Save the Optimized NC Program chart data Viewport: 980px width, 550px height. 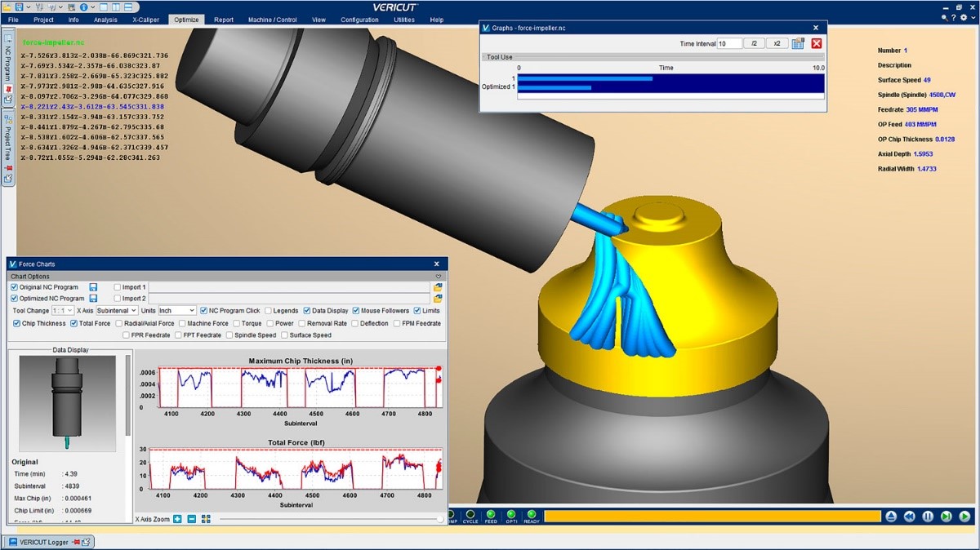point(93,299)
